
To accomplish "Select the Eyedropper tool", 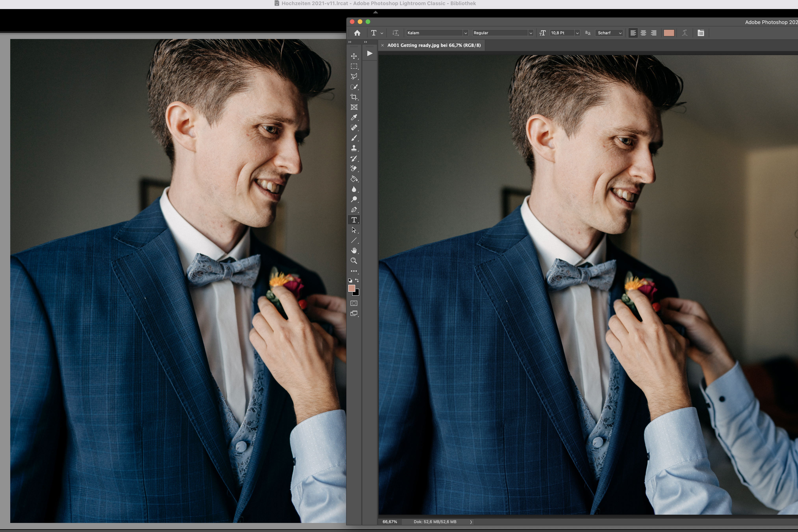I will tap(354, 117).
